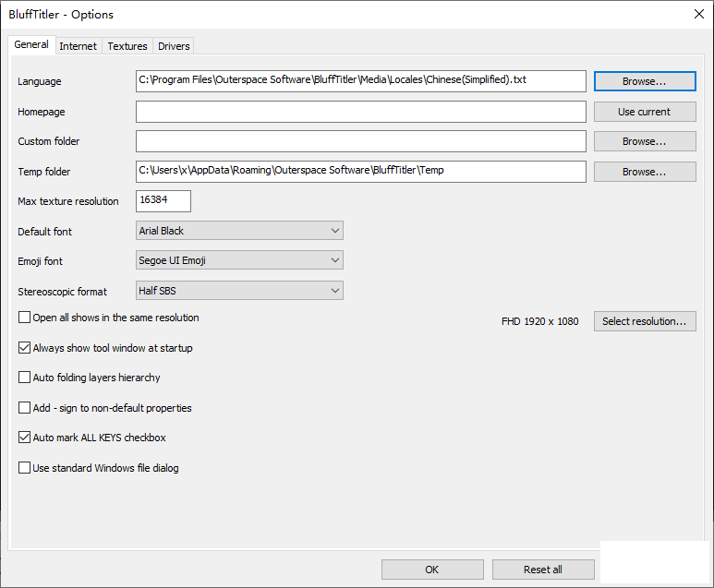The image size is (714, 588).
Task: Open the Default font dropdown
Action: [239, 231]
